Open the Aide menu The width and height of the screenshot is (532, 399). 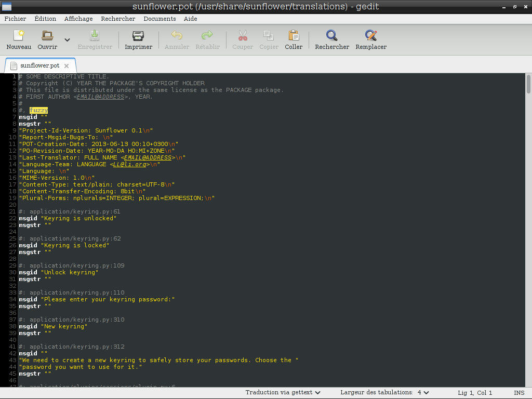[x=190, y=19]
